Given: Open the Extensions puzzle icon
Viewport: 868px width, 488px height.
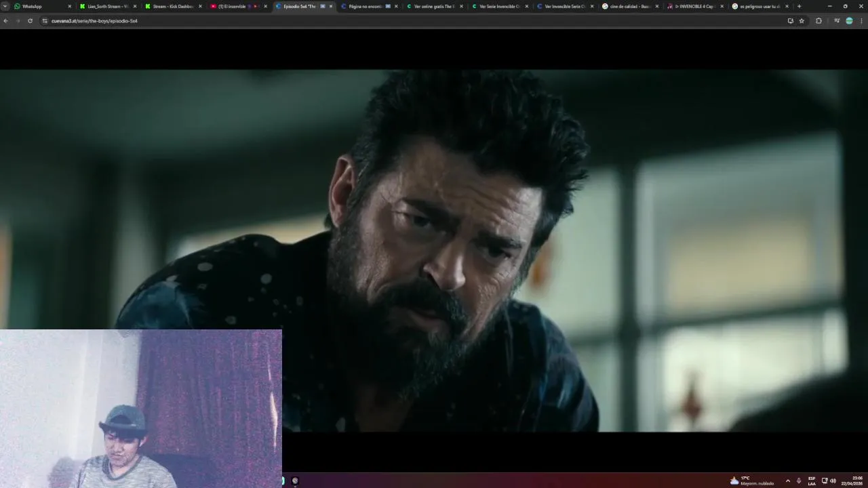Looking at the screenshot, I should coord(818,21).
